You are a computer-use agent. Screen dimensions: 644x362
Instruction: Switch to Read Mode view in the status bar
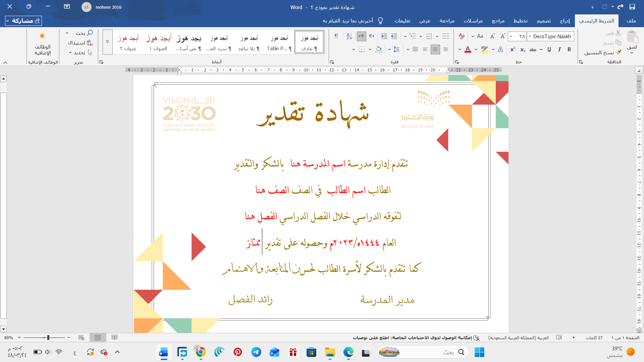click(x=114, y=338)
